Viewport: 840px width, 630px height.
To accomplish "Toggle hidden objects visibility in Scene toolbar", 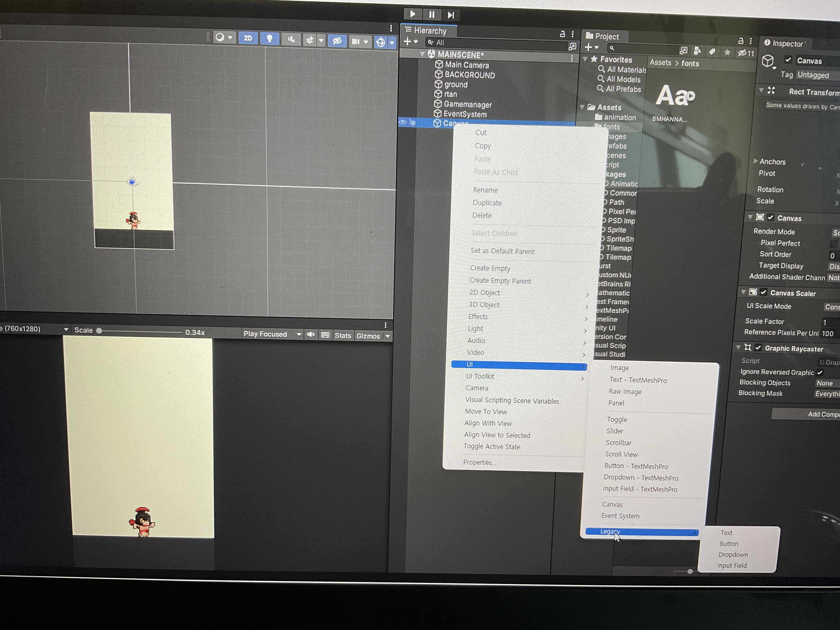I will (x=337, y=41).
